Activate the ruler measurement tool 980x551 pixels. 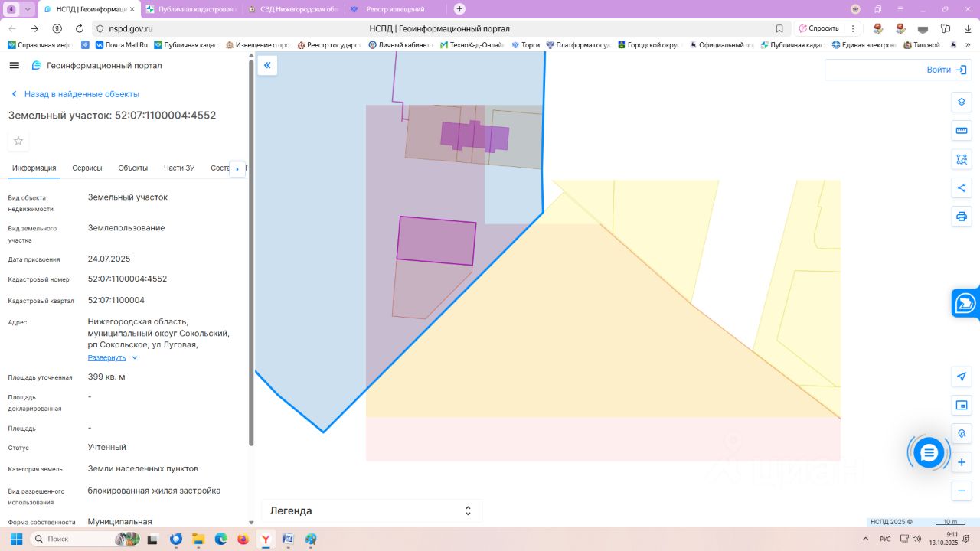click(x=962, y=131)
